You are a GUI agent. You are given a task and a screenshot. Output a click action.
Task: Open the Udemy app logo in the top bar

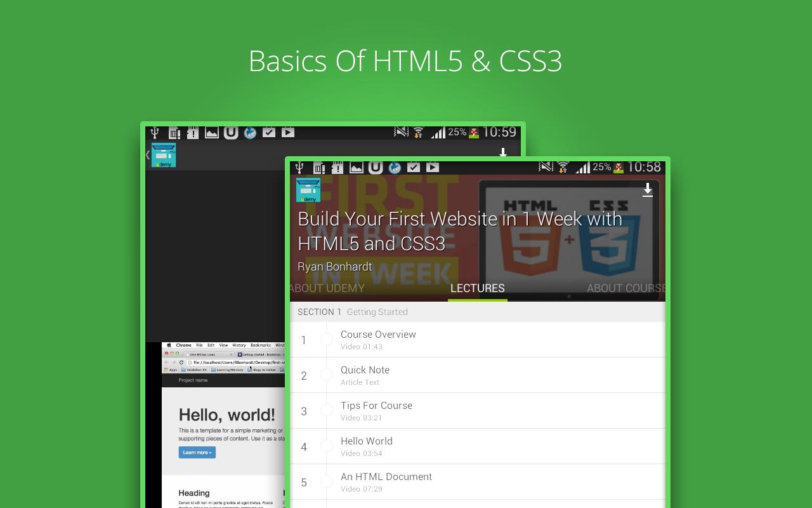308,189
